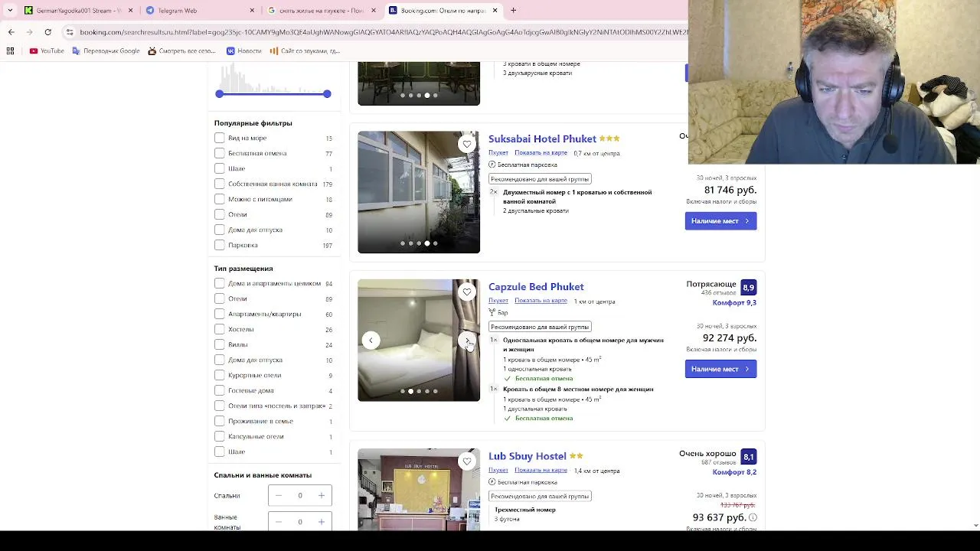Tick the Хостелы accommodation type

tap(220, 329)
